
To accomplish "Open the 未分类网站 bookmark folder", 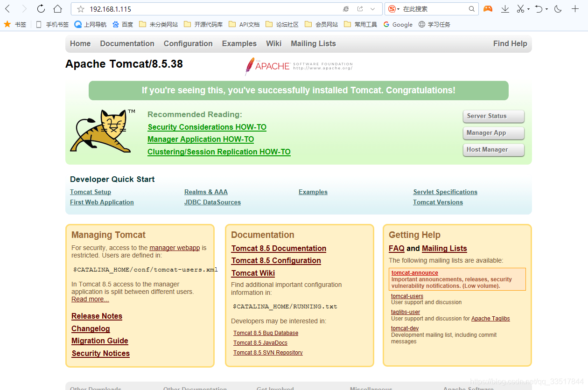I will click(159, 24).
